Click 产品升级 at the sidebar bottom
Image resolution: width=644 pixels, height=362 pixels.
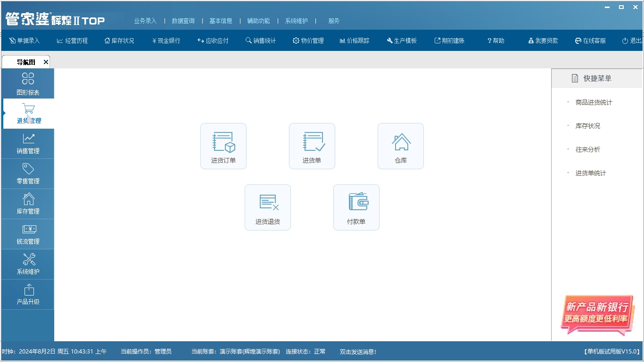27,295
